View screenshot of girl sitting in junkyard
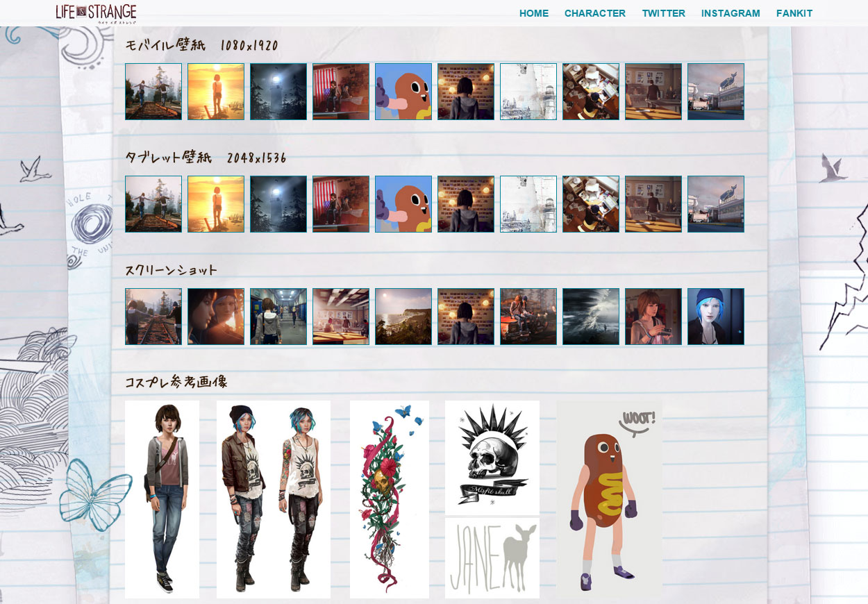 (x=528, y=317)
